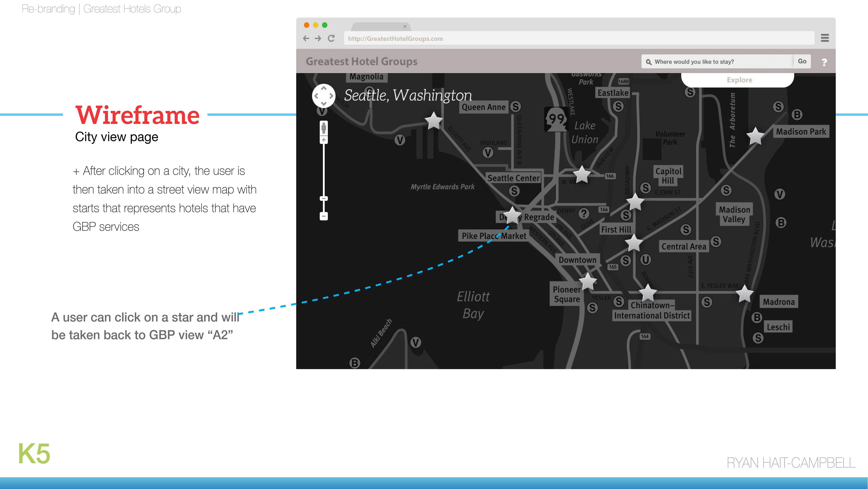Click the map pan compass control
The width and height of the screenshot is (868, 489).
tap(323, 96)
